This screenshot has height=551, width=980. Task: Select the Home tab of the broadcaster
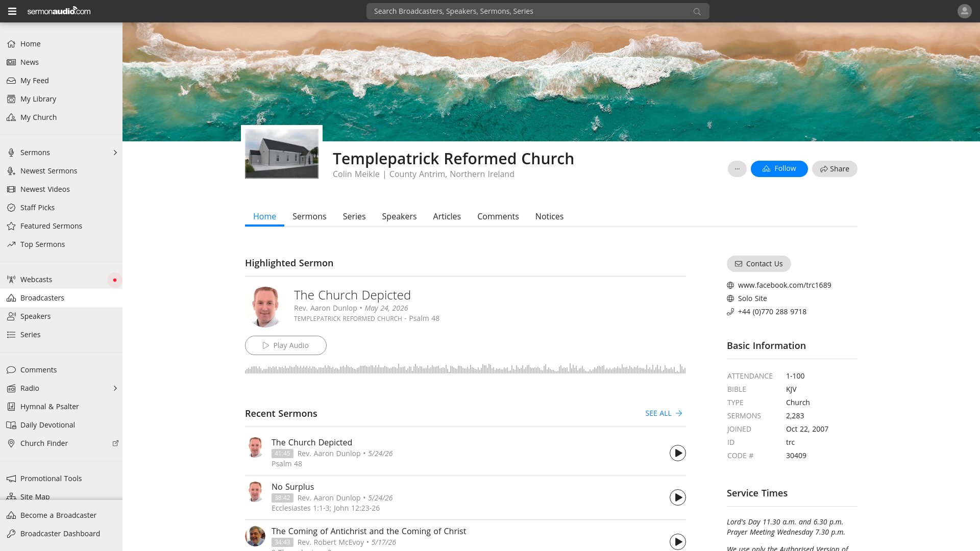point(264,216)
